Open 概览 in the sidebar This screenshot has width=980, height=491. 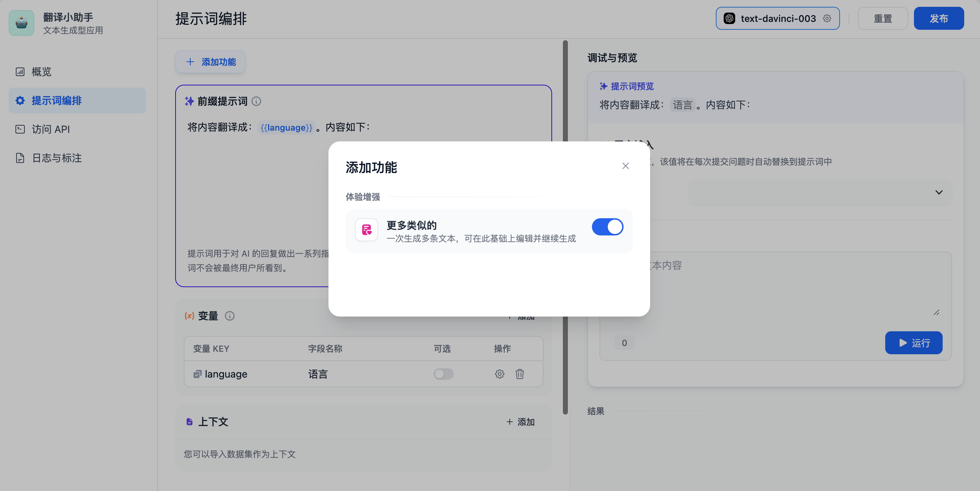pos(41,72)
